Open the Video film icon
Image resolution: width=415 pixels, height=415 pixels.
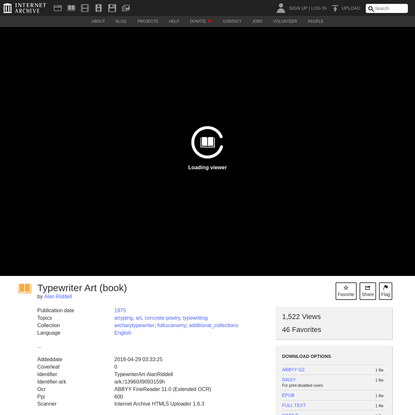85,8
